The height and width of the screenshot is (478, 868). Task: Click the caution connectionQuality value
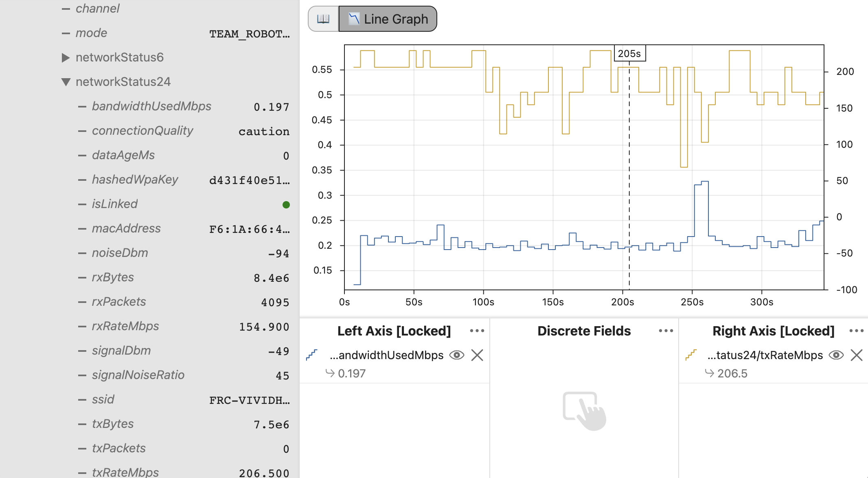click(264, 132)
